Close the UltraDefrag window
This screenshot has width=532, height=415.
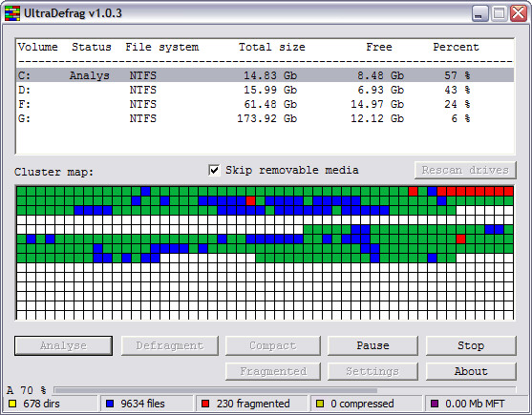pyautogui.click(x=519, y=13)
